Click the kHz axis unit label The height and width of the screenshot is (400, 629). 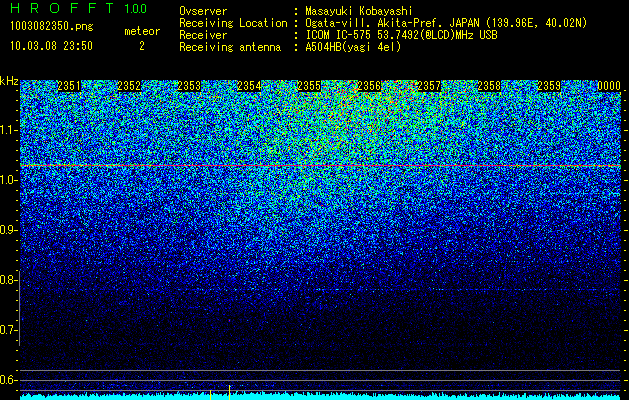click(x=9, y=81)
